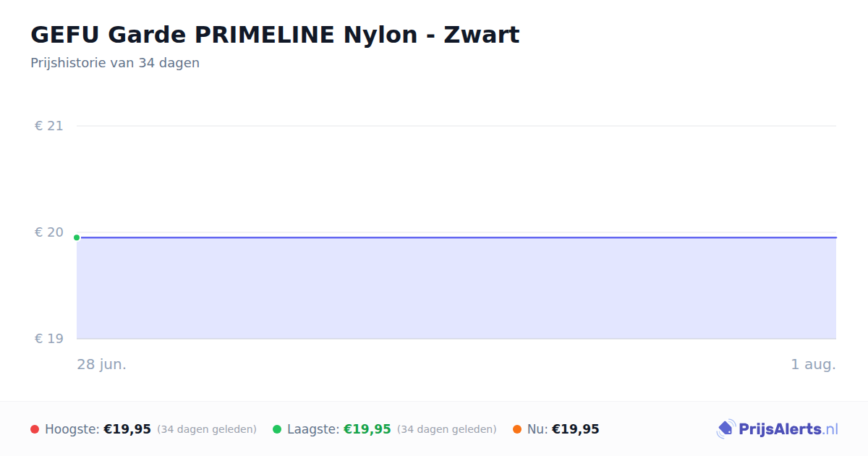Click the red Hoogste legend dot
The width and height of the screenshot is (868, 456).
[35, 429]
